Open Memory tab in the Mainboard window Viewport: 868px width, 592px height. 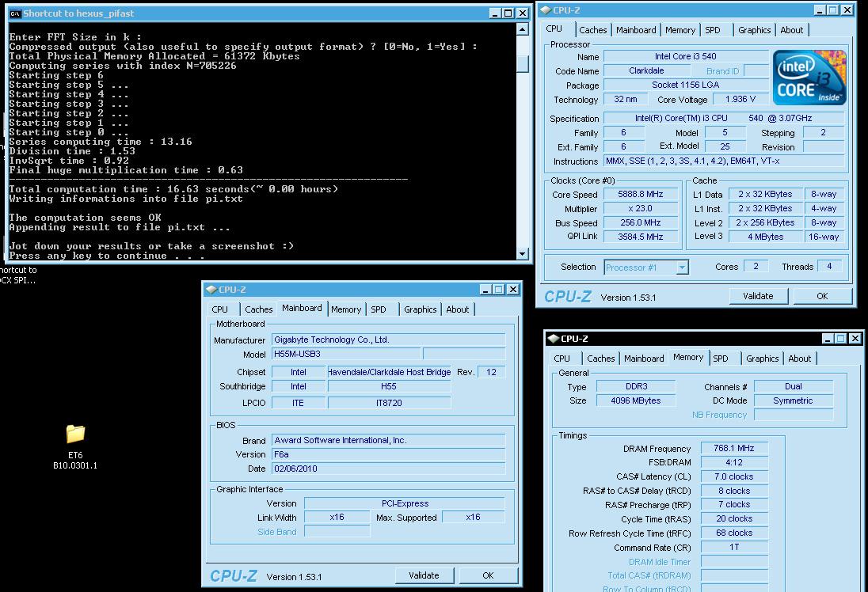click(346, 309)
